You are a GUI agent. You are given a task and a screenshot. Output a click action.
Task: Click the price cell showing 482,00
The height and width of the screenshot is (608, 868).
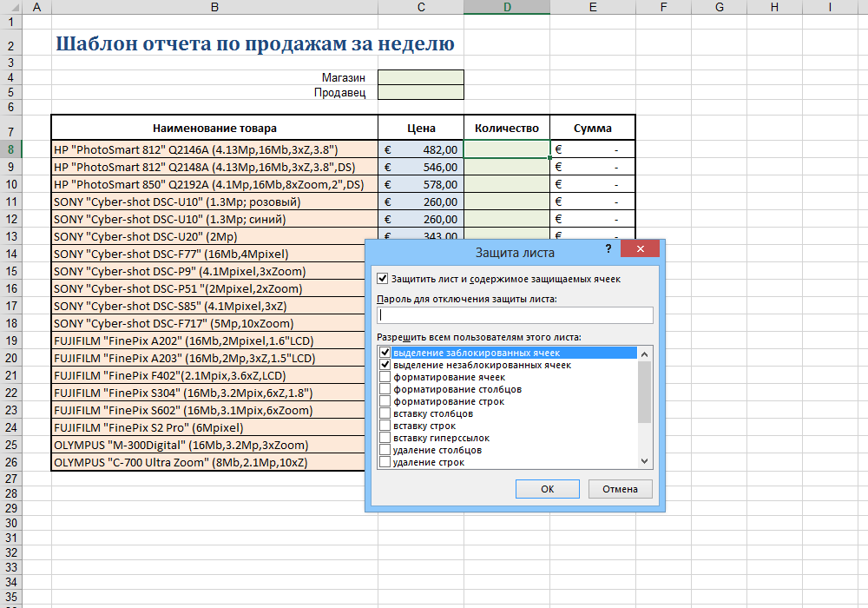(421, 149)
